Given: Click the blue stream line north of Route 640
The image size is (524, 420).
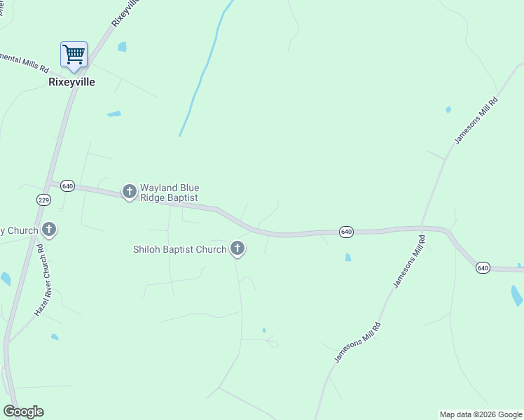Looking at the screenshot, I should [x=206, y=69].
